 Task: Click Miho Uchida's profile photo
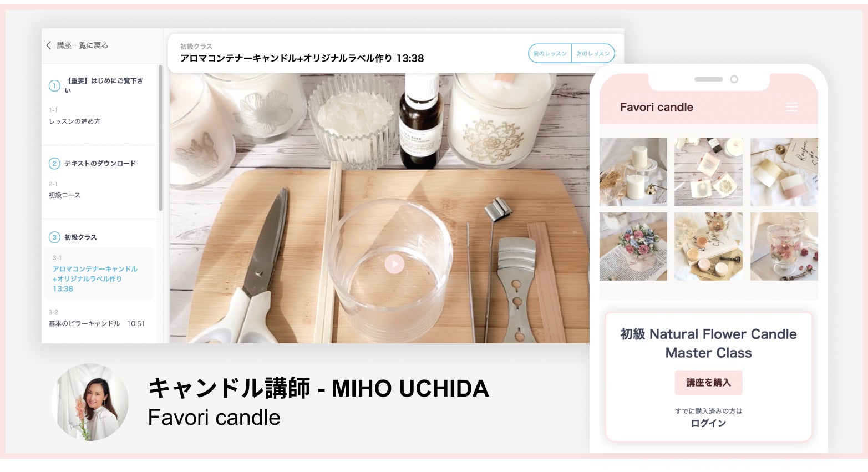click(90, 402)
